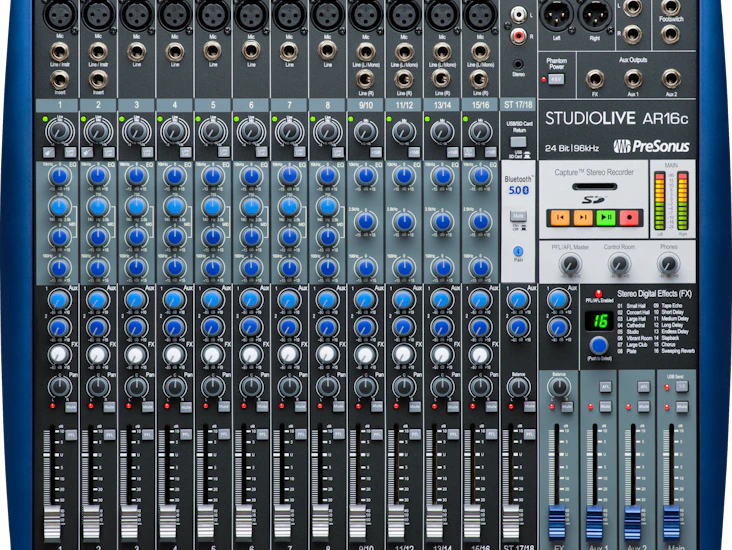Click the blue Main master fader
This screenshot has height=550, width=732.
pyautogui.click(x=671, y=522)
